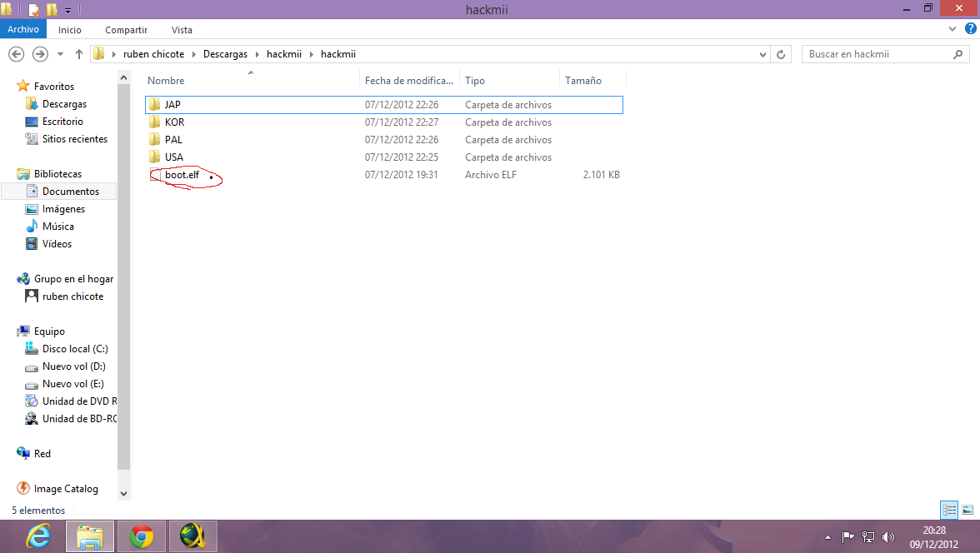The height and width of the screenshot is (553, 980).
Task: Open Sitios recientes
Action: click(75, 139)
